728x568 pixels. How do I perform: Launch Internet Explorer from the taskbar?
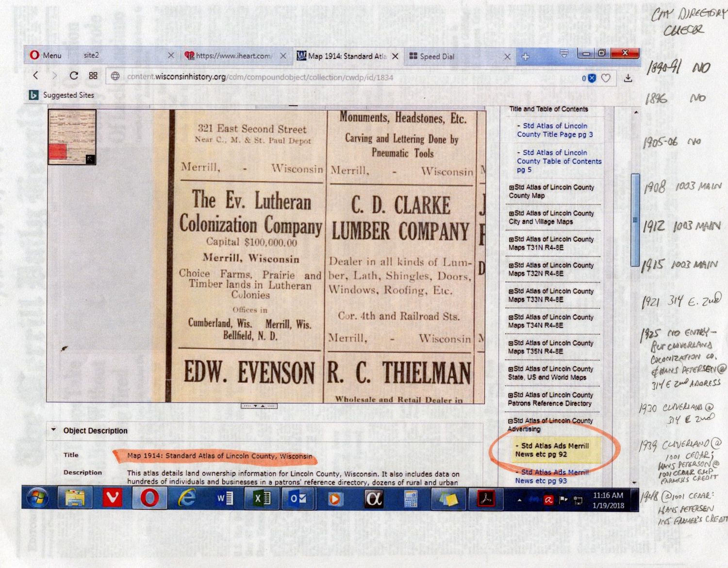pos(186,498)
